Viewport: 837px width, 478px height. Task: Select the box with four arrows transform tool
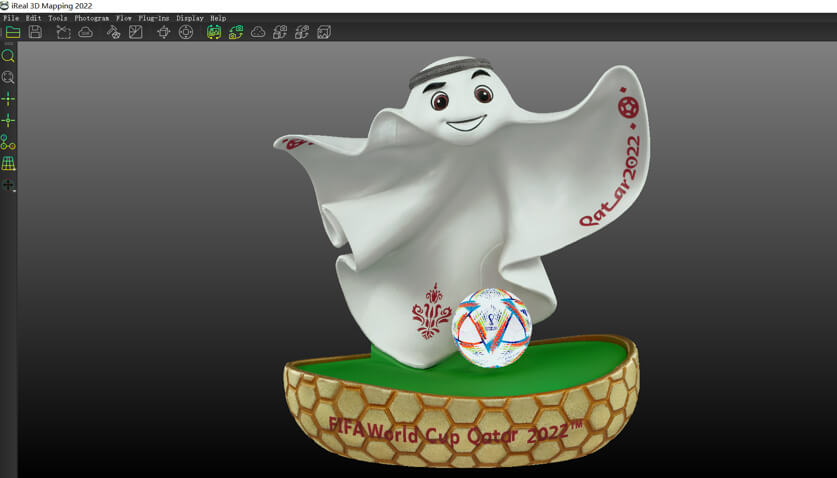pos(164,32)
